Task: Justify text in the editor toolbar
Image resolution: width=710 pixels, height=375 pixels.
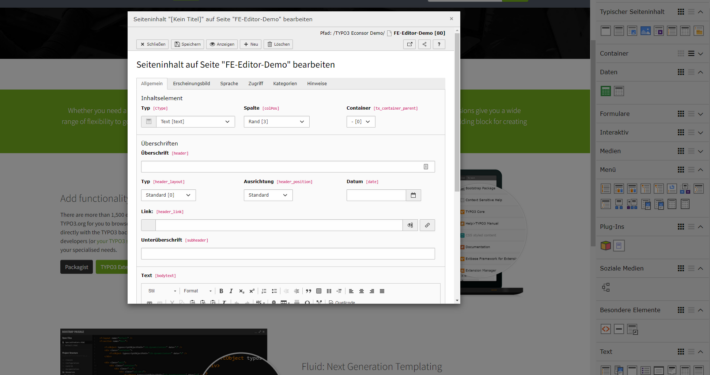Action: (x=382, y=291)
